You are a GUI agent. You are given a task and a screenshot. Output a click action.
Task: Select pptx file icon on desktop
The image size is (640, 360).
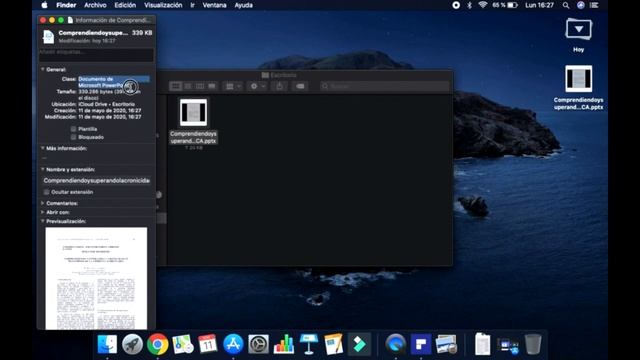pyautogui.click(x=578, y=78)
